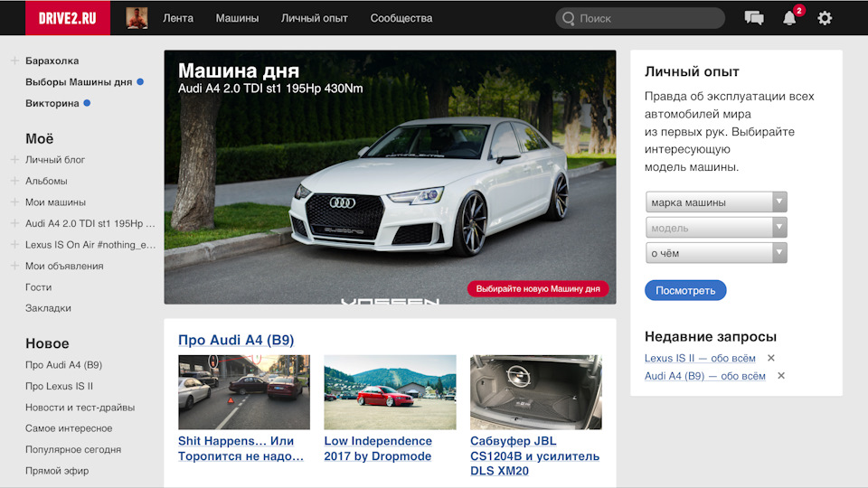The width and height of the screenshot is (868, 488).
Task: Open Викторина in sidebar
Action: point(52,103)
